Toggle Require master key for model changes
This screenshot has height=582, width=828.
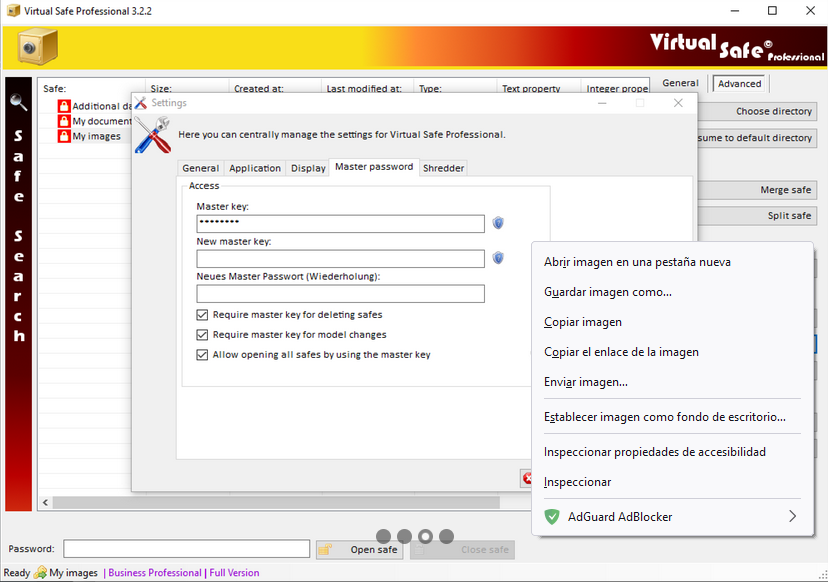coord(202,335)
